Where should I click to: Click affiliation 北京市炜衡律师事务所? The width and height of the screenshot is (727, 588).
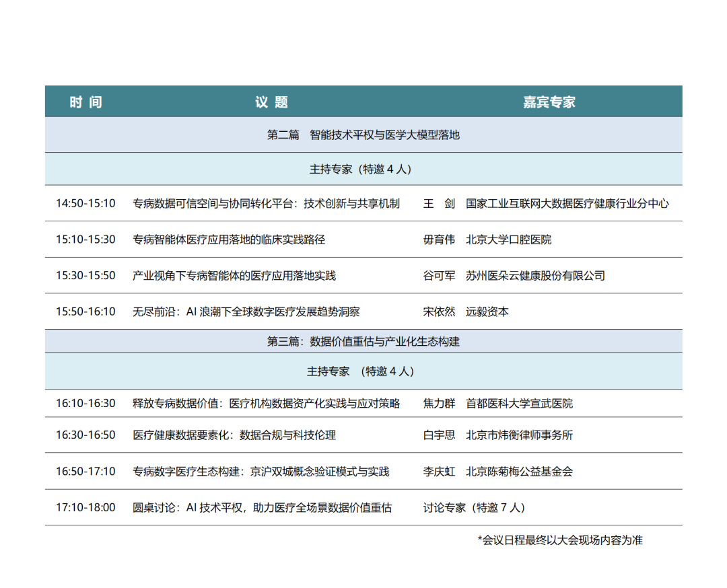tap(519, 435)
